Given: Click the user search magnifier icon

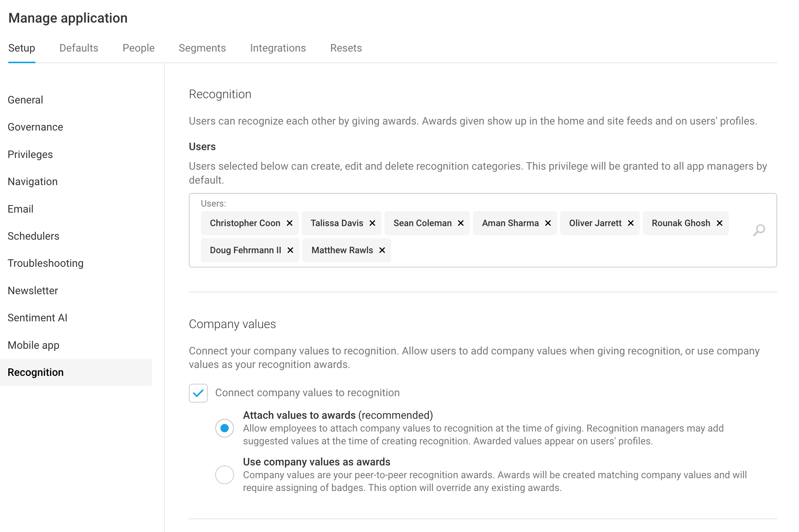Looking at the screenshot, I should click(759, 230).
